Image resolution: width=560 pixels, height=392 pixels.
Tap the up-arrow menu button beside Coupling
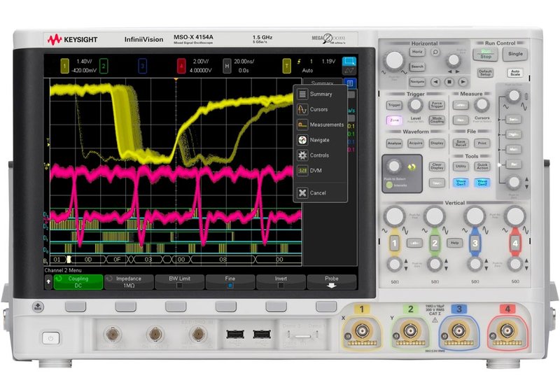point(48,281)
